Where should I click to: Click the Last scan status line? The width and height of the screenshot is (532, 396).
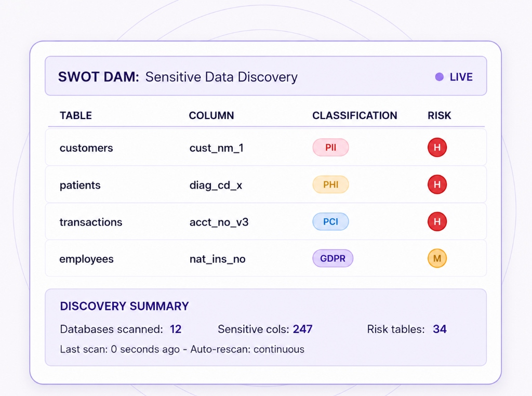(x=182, y=349)
